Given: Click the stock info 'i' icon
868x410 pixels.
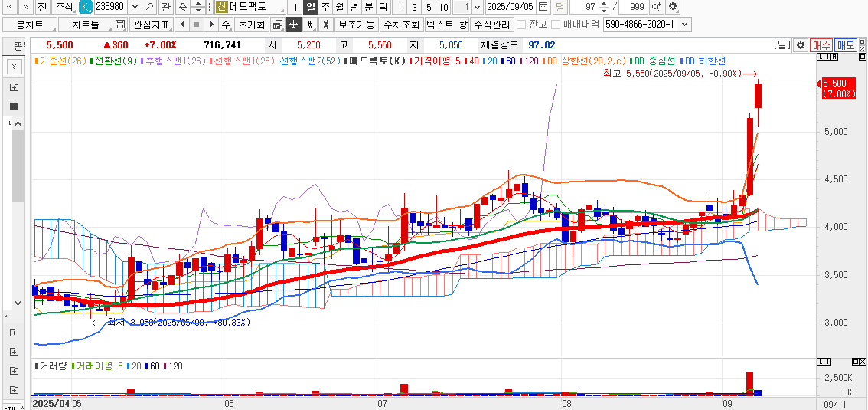Looking at the screenshot, I should coord(295,7).
